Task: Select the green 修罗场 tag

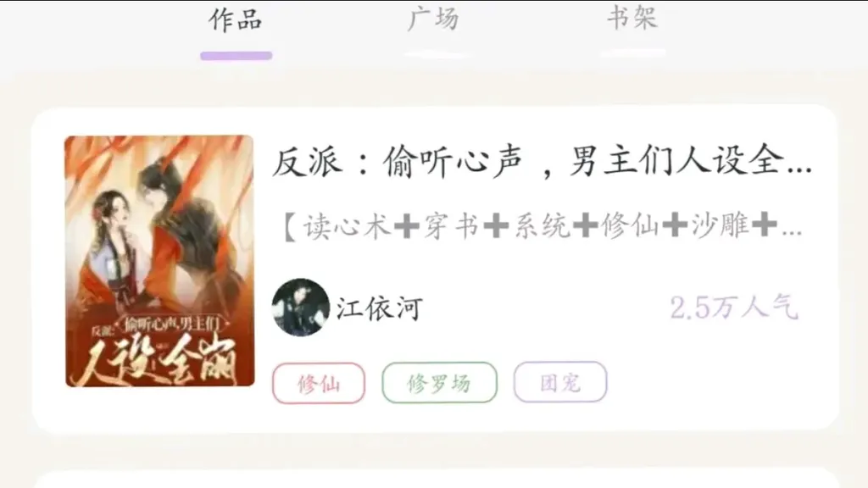Action: (439, 382)
